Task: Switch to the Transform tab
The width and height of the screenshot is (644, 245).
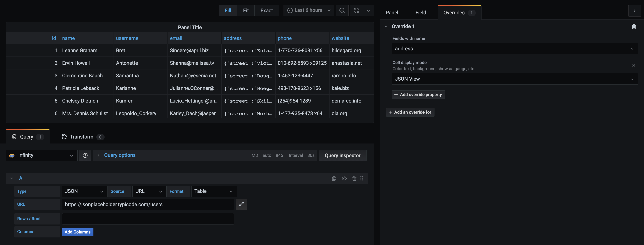Action: click(82, 137)
